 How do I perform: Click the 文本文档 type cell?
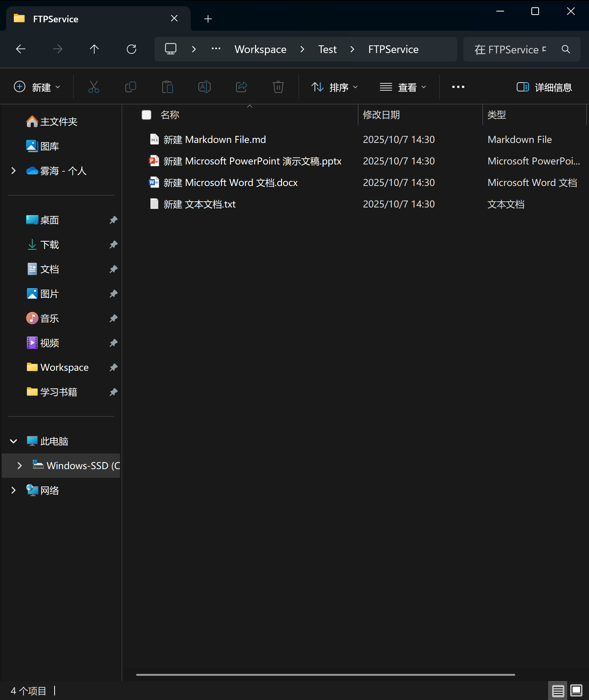point(506,204)
